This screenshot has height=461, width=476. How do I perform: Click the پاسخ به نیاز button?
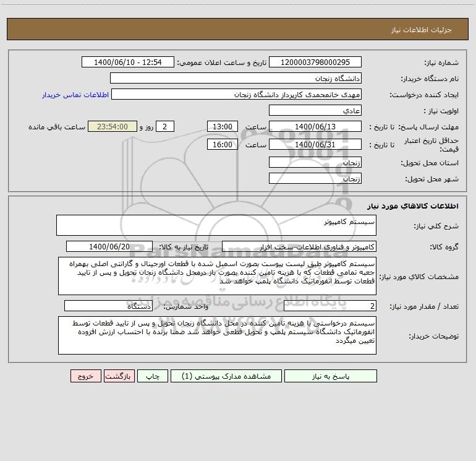[331, 376]
